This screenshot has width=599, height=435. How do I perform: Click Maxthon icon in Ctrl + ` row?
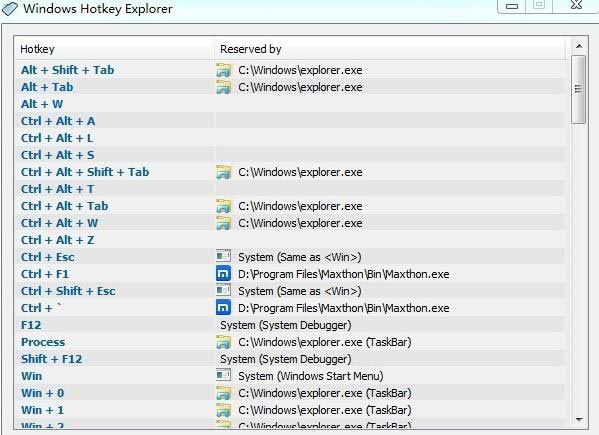tap(223, 308)
